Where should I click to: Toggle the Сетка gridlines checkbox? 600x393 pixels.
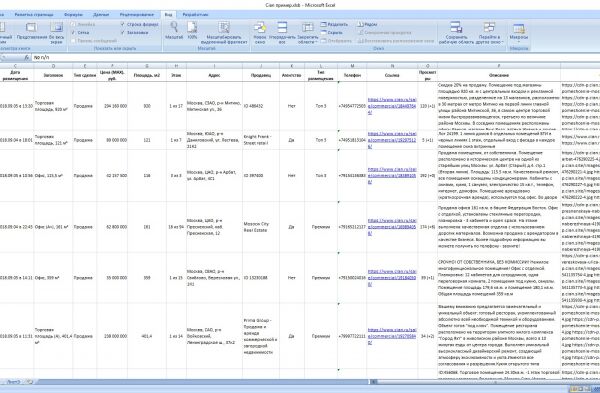coord(80,33)
